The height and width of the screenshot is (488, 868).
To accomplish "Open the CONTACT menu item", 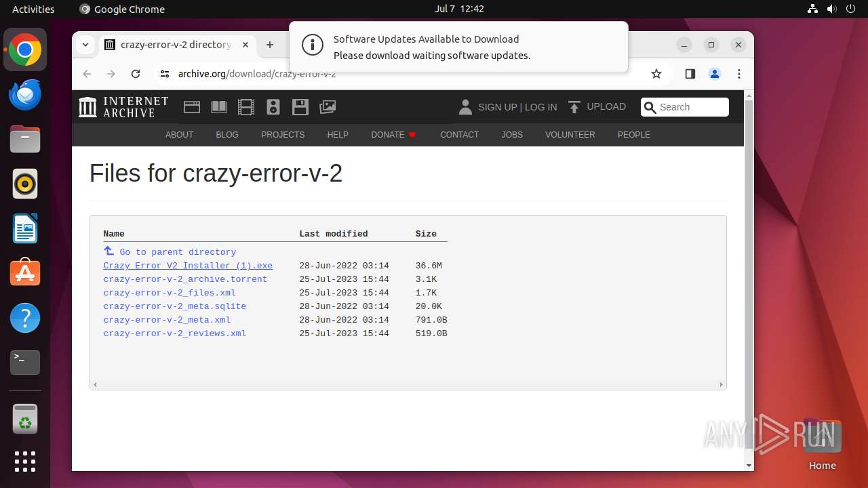I will [x=459, y=135].
